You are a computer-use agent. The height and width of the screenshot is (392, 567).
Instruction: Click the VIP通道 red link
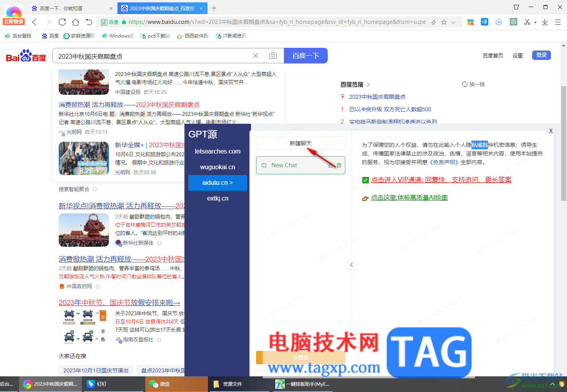click(441, 180)
